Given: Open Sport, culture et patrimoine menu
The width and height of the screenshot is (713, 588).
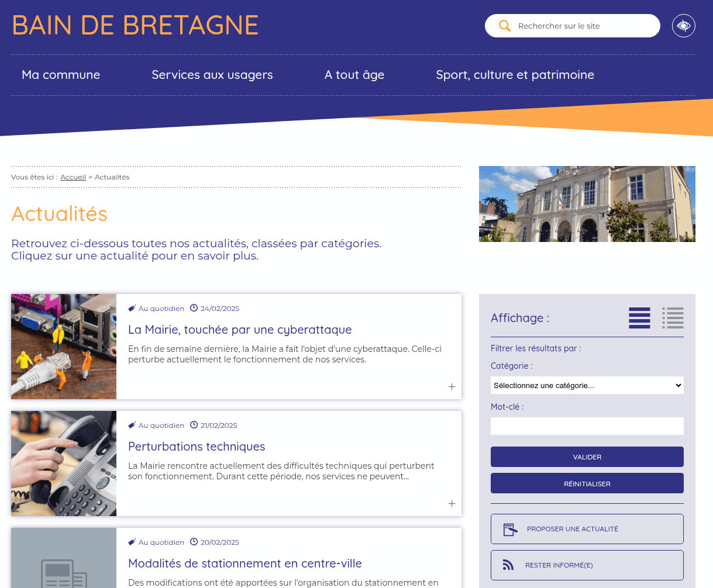Looking at the screenshot, I should click(515, 75).
